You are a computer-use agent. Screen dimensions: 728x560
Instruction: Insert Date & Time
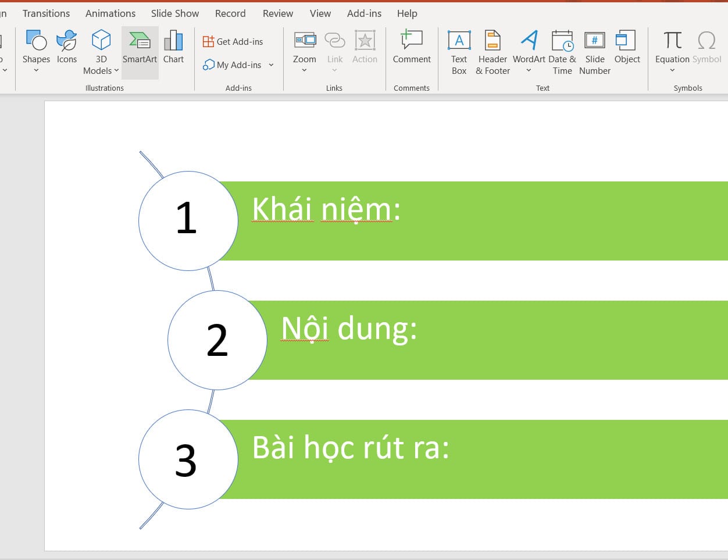pyautogui.click(x=562, y=51)
